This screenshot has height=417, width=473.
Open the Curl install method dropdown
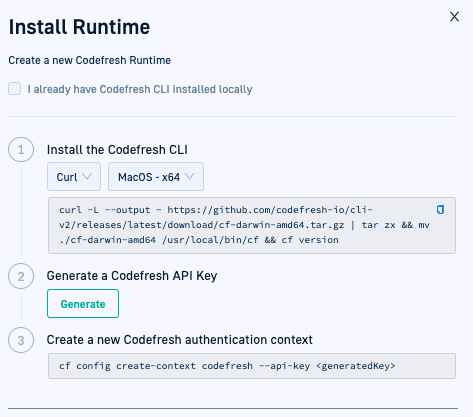pyautogui.click(x=74, y=177)
